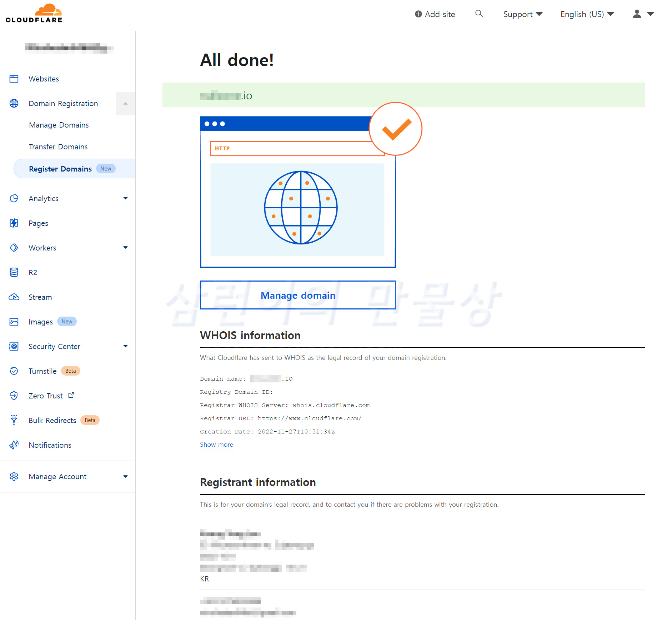672x620 pixels.
Task: Click the Analytics pie chart icon
Action: (14, 198)
